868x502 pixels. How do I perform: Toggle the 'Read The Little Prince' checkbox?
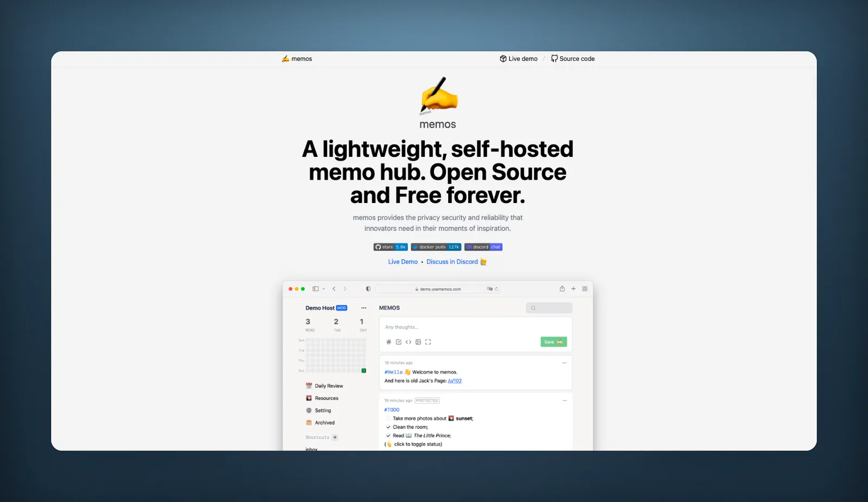388,436
